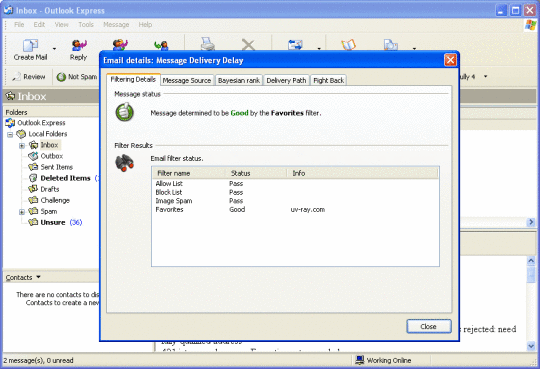Click the Addresses book icon
The height and width of the screenshot is (369, 540).
348,45
